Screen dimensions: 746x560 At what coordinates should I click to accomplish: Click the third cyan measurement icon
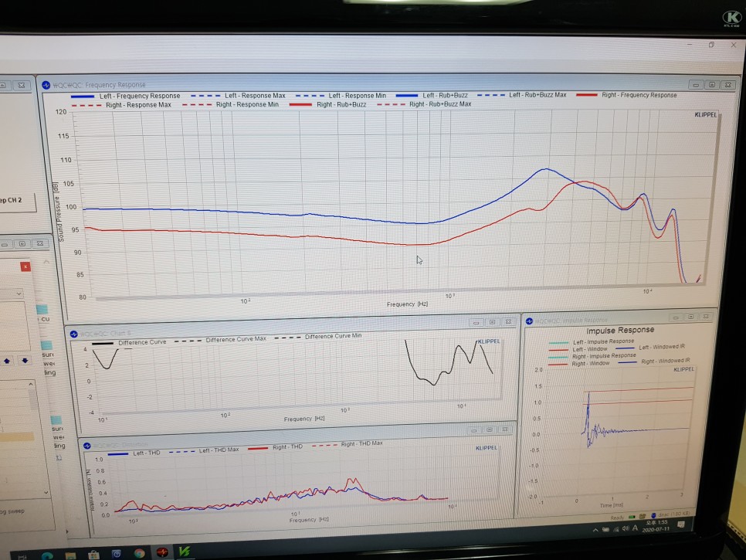56,419
